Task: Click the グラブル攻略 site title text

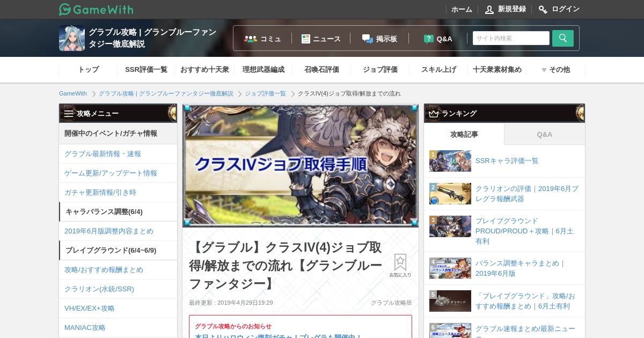Action: coord(152,38)
